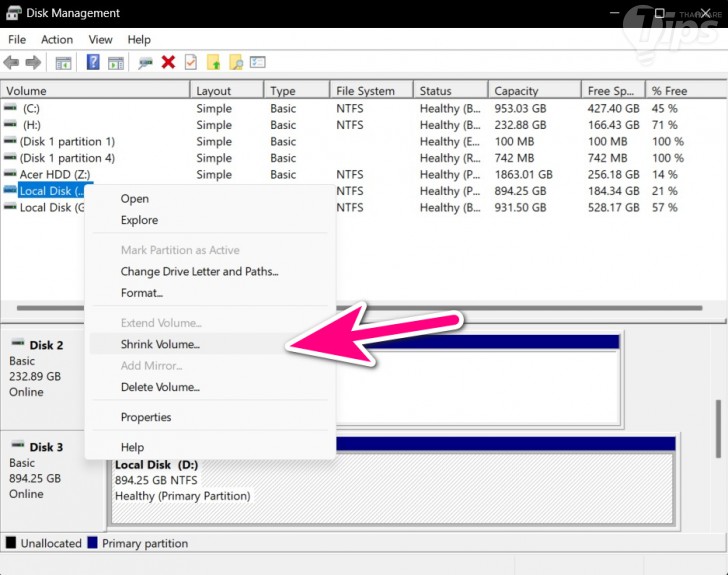Click the Disk 2 drive icon
The image size is (728, 575).
[x=18, y=343]
